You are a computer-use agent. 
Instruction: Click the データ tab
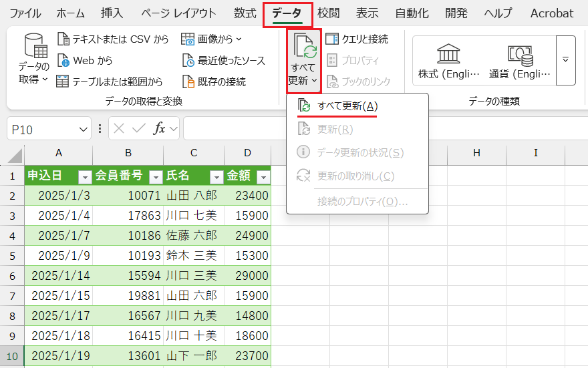[x=287, y=14]
